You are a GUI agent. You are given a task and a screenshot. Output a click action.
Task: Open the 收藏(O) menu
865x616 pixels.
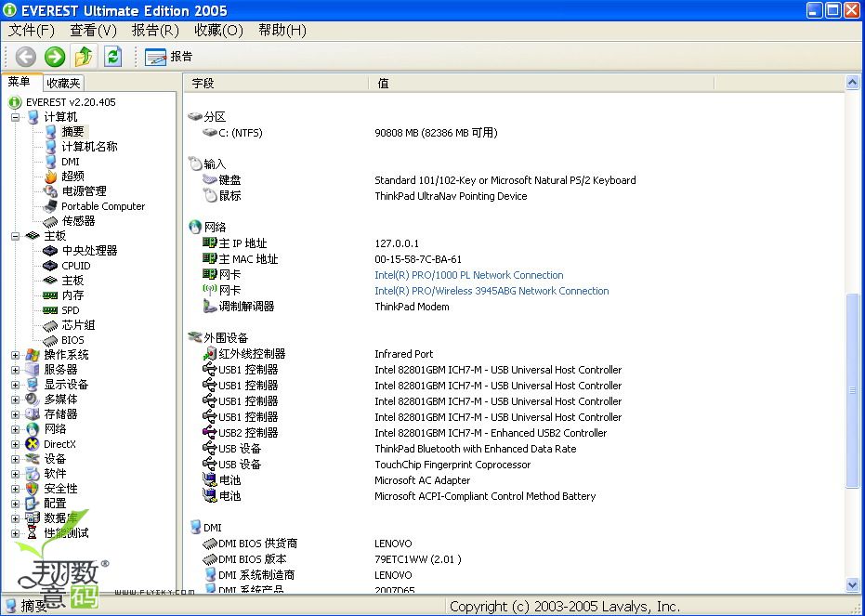click(218, 30)
